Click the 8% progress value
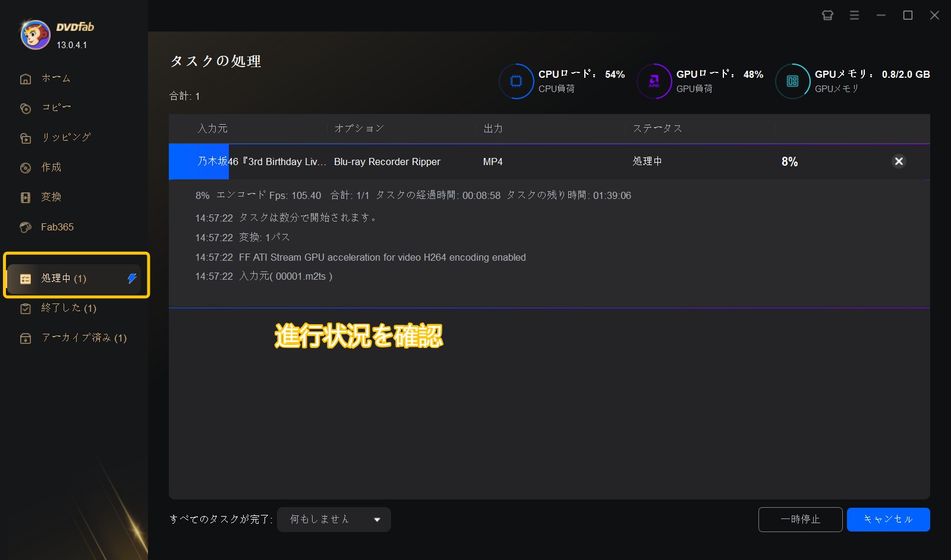Screen dimensions: 951x560 (x=789, y=162)
